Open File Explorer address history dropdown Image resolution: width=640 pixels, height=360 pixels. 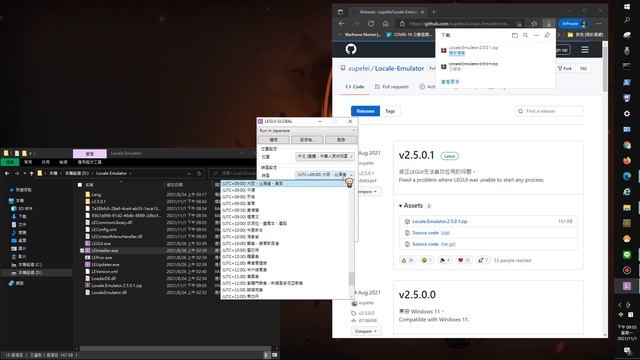point(189,173)
